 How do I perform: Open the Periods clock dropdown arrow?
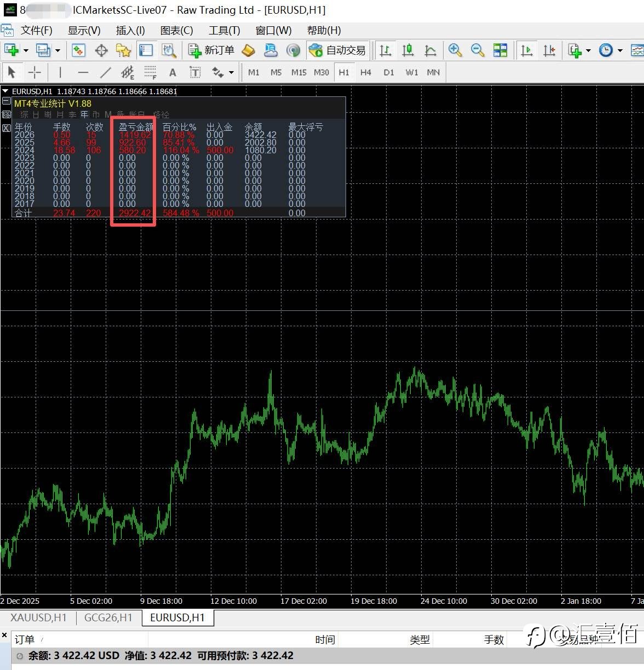[x=620, y=51]
